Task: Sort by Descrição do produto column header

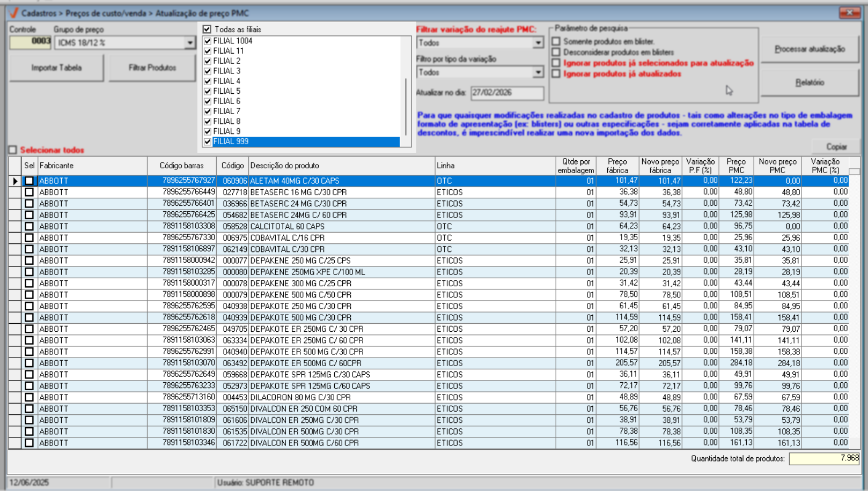Action: pos(341,166)
